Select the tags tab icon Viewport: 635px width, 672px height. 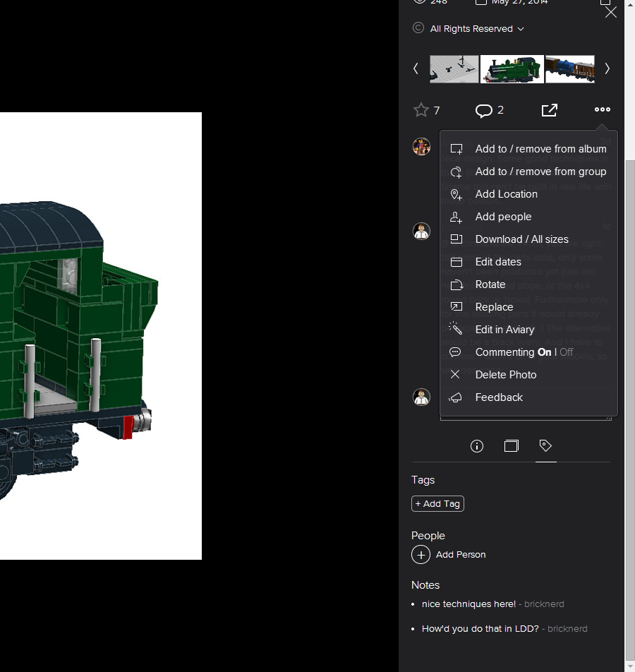[x=545, y=445]
